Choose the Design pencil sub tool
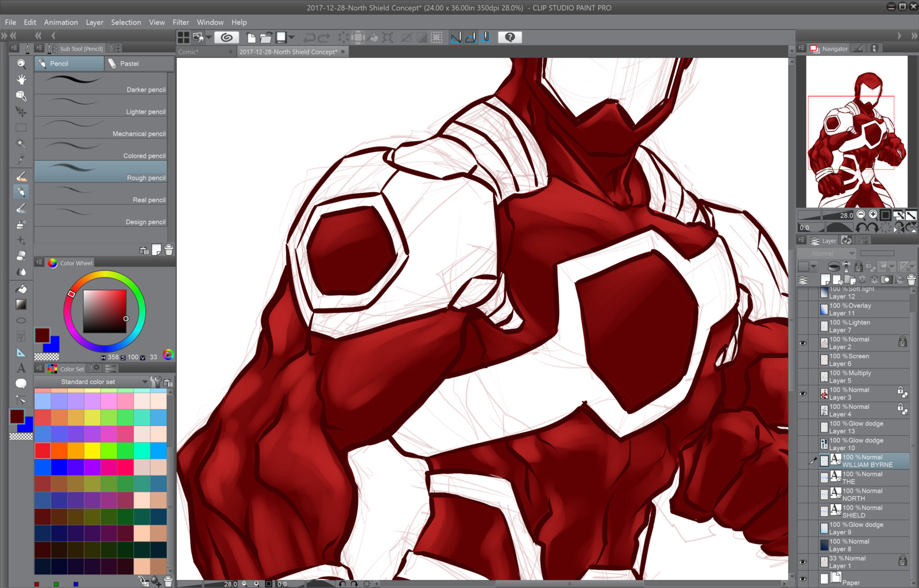Screen dimensions: 919x588 (x=101, y=215)
